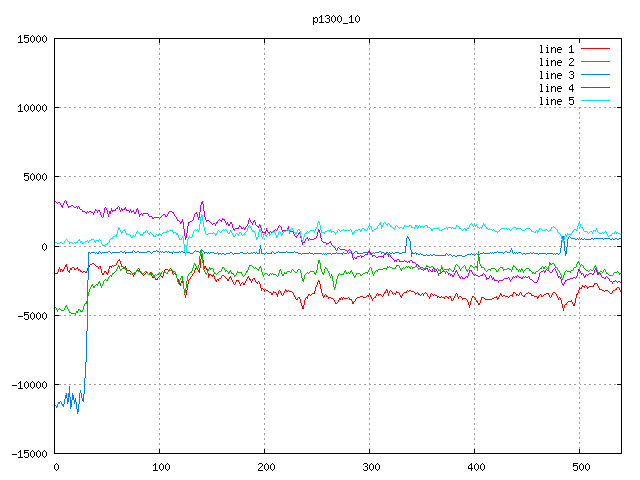Select the 300 x-axis tick label
This screenshot has width=640, height=480.
click(x=370, y=467)
